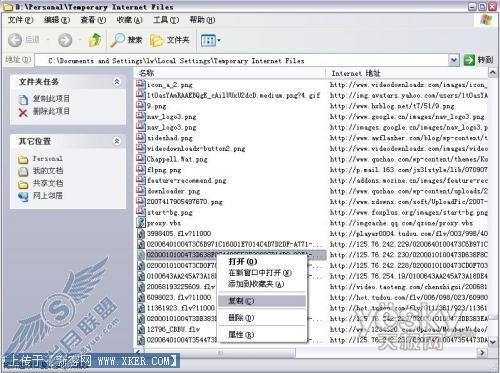This screenshot has width=500, height=373.
Task: Click the horizontal scrollbar right arrow
Action: [482, 353]
